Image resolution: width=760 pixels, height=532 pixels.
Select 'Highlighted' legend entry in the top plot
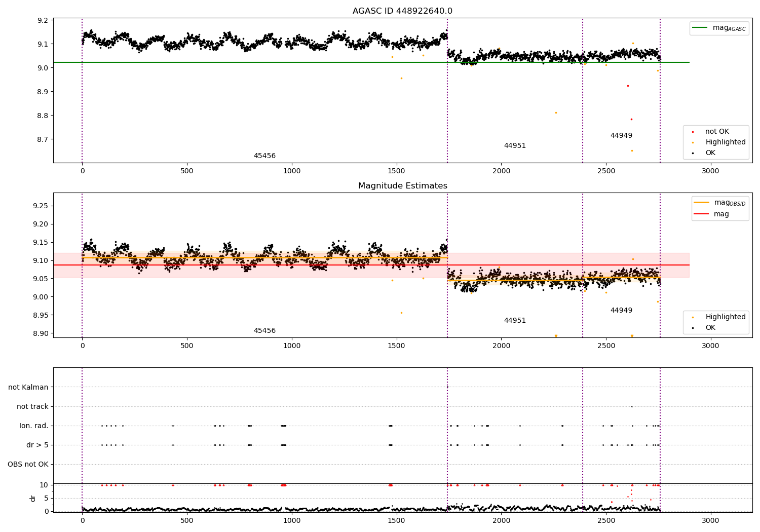tap(725, 142)
